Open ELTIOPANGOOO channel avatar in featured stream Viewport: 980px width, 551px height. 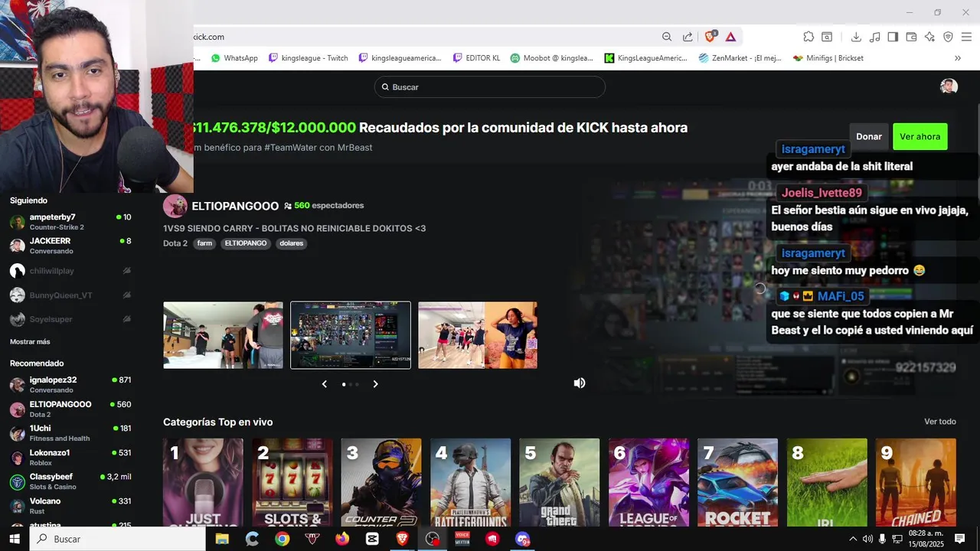175,206
